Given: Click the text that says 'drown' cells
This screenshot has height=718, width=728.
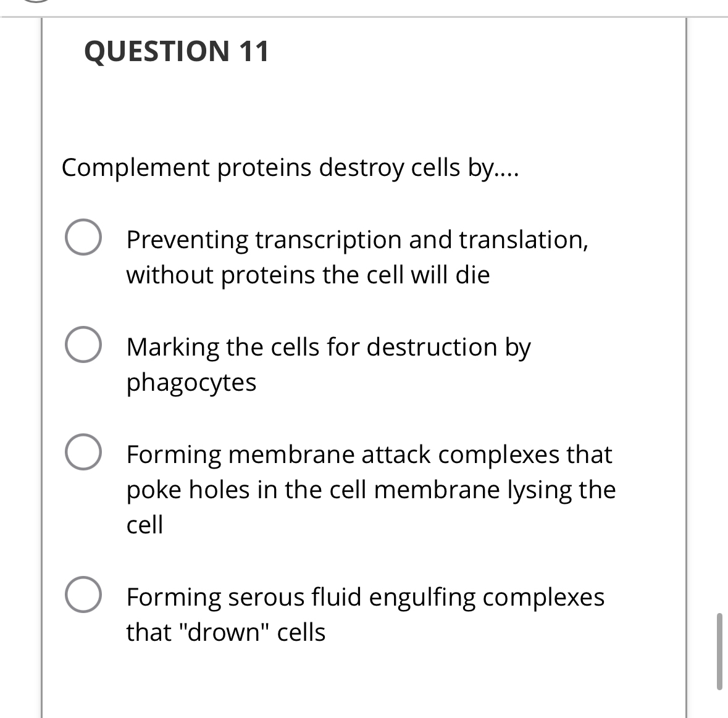Looking at the screenshot, I should (225, 631).
